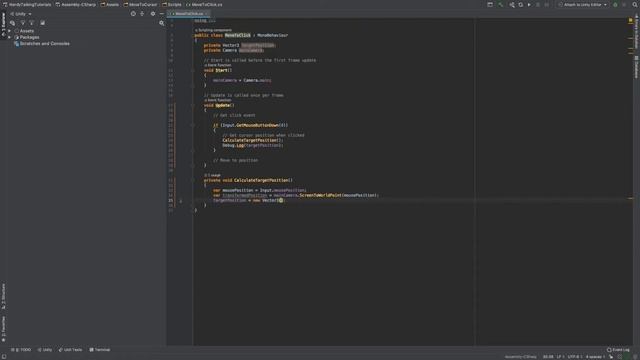
Task: Click the 'Scripting component' code hint
Action: (x=213, y=30)
